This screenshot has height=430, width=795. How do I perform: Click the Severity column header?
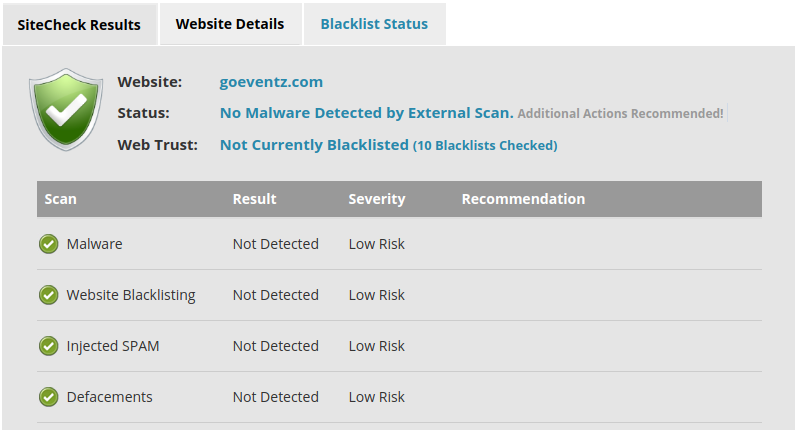(377, 199)
